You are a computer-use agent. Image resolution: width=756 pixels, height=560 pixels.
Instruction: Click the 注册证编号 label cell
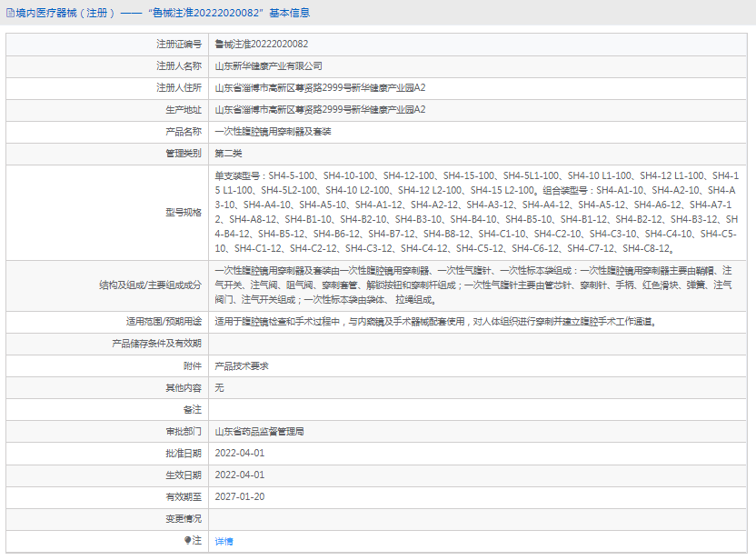coord(107,44)
